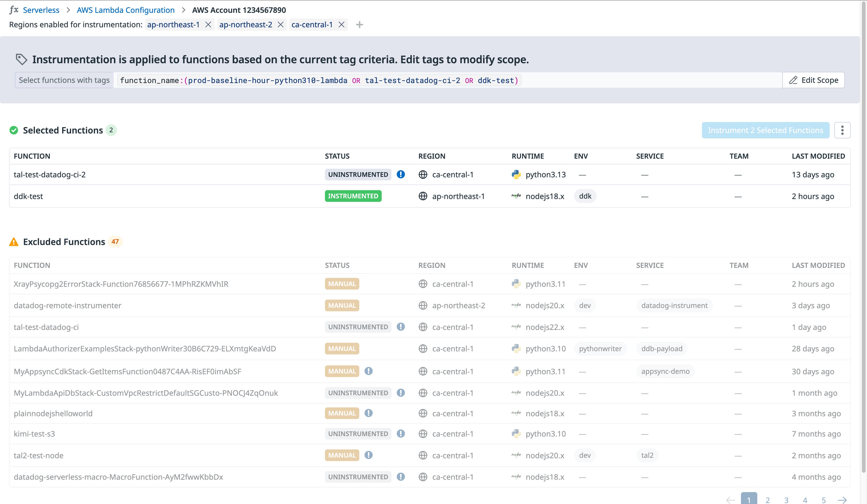Click Instrument 2 Selected Functions
The height and width of the screenshot is (504, 867).
(x=765, y=130)
